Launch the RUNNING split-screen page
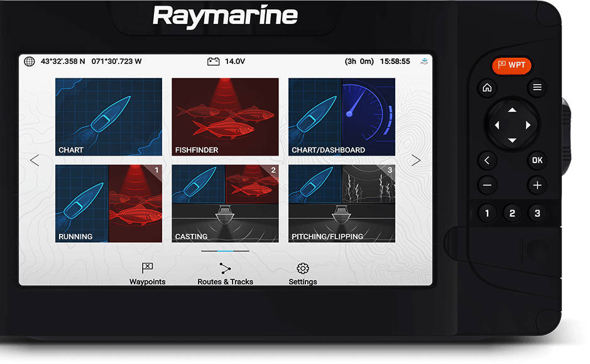This screenshot has height=364, width=590. tap(108, 203)
